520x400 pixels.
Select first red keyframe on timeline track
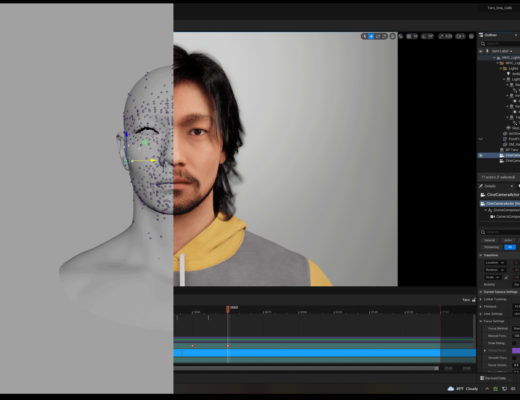click(193, 346)
